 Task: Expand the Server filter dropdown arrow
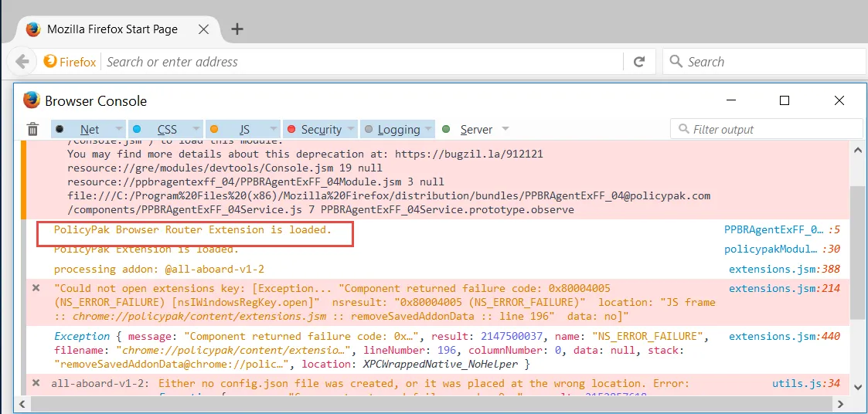coord(505,130)
